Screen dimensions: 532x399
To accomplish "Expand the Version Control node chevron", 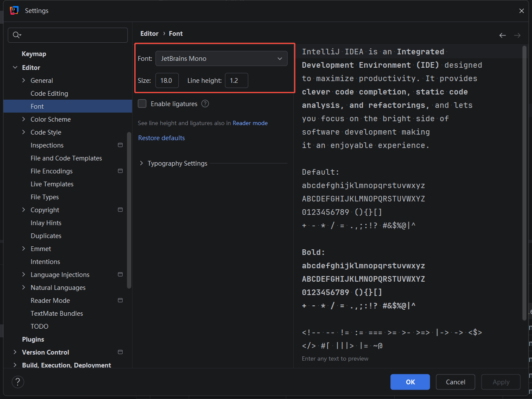I will coord(15,352).
